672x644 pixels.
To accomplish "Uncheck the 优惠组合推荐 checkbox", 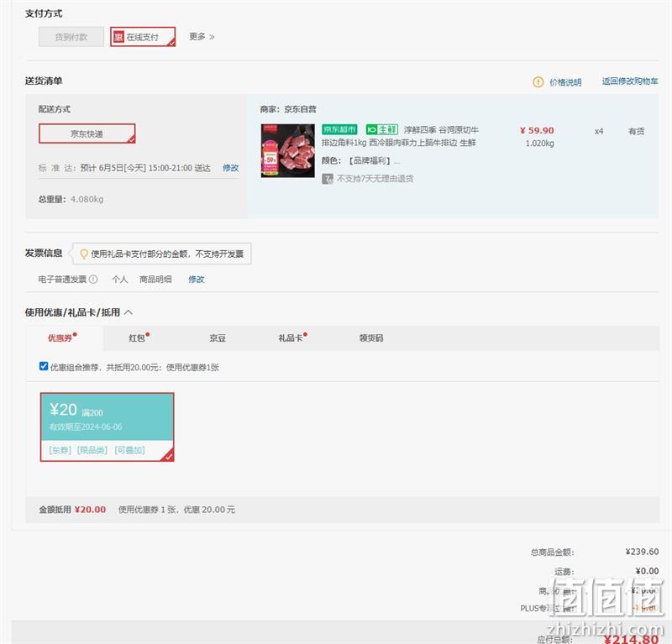I will (44, 366).
